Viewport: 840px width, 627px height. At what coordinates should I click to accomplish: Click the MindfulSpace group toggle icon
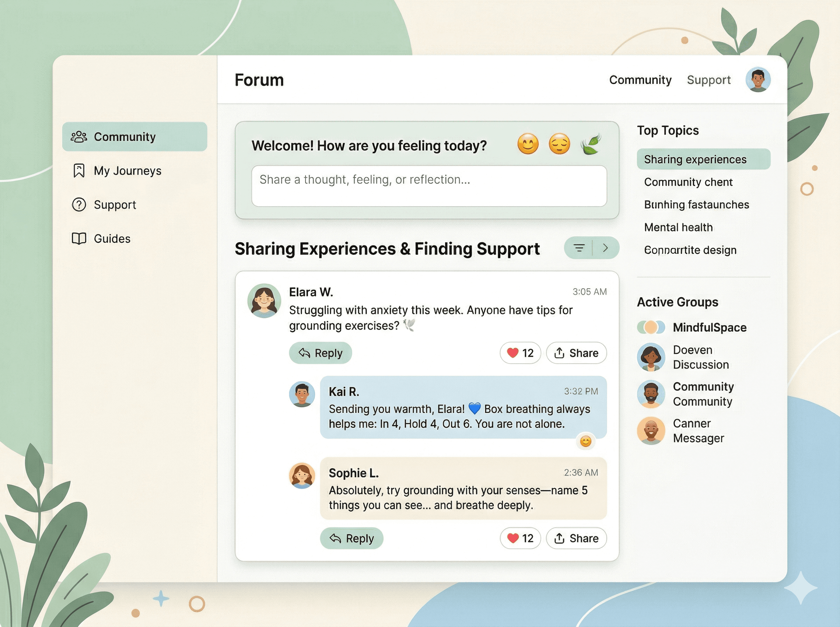point(651,327)
